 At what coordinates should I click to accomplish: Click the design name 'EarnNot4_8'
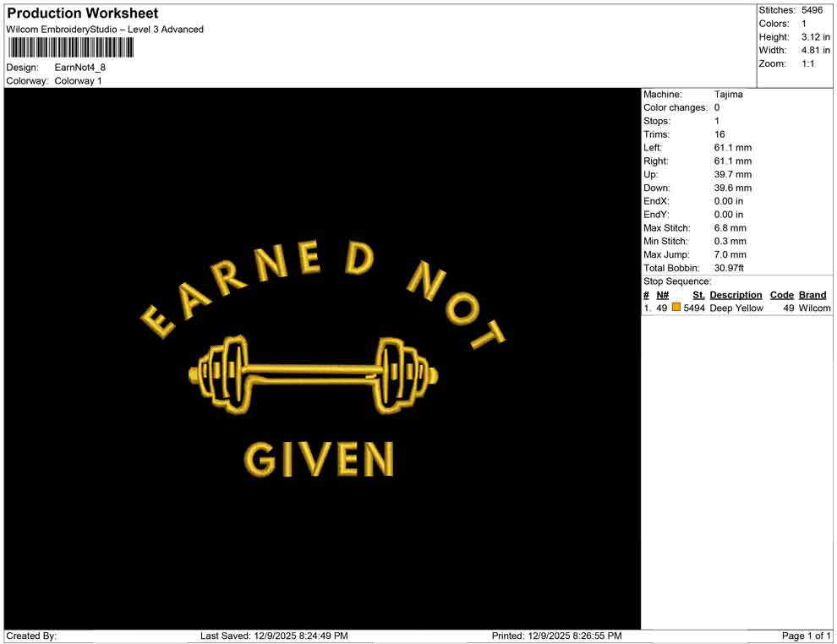[x=79, y=67]
